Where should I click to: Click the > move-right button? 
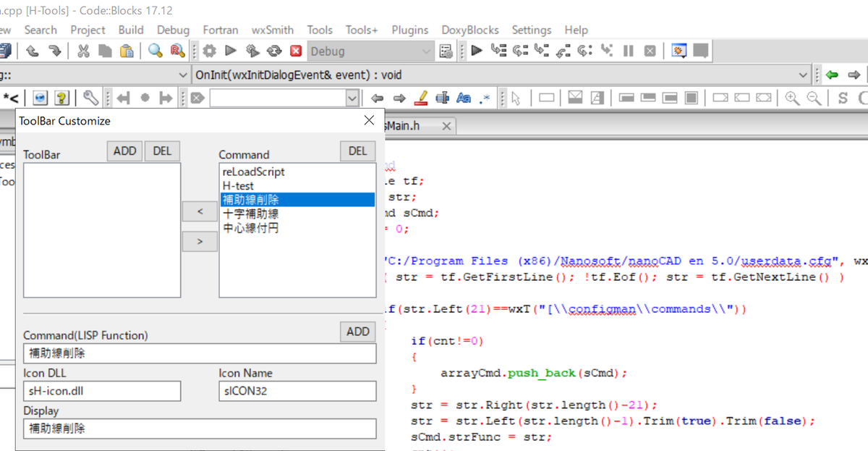(x=200, y=242)
